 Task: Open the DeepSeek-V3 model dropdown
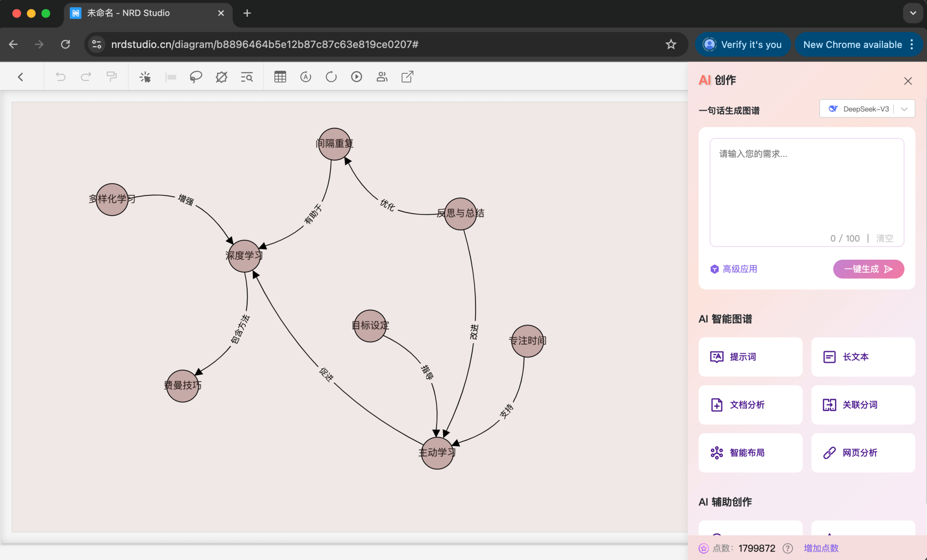[867, 109]
